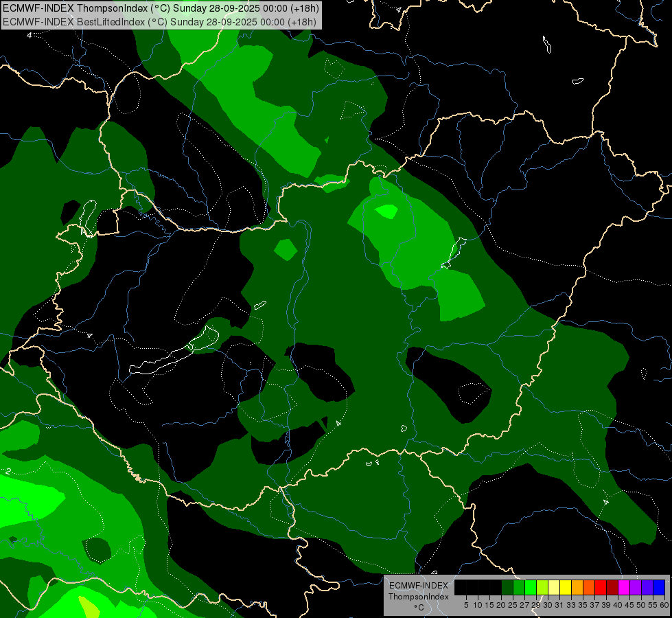672x618 pixels.
Task: Choose the bright yellow 31–33 legend swatch
Action: pyautogui.click(x=566, y=587)
